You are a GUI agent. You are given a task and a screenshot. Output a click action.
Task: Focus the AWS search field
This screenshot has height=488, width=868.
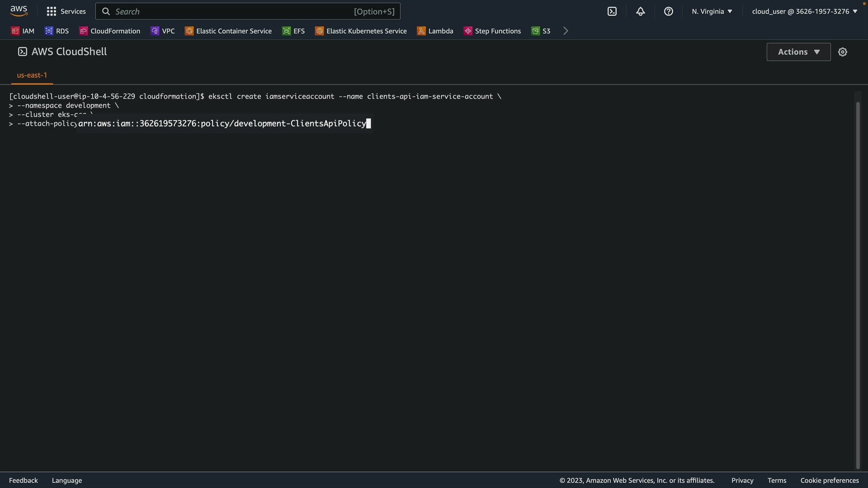pos(248,11)
